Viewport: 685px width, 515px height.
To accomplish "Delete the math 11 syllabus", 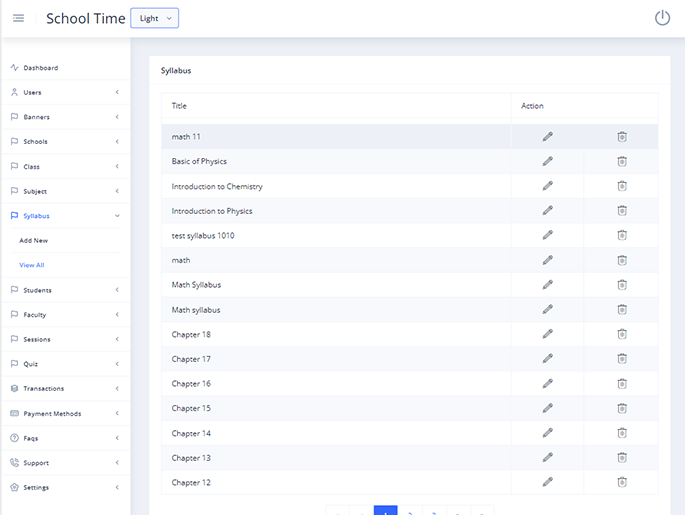I will pos(622,137).
